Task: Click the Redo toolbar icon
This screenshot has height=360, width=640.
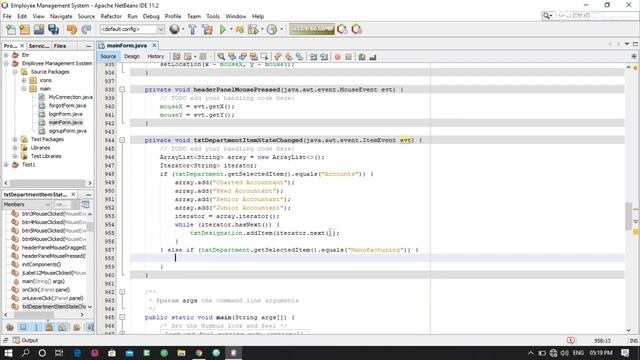Action: tap(86, 29)
